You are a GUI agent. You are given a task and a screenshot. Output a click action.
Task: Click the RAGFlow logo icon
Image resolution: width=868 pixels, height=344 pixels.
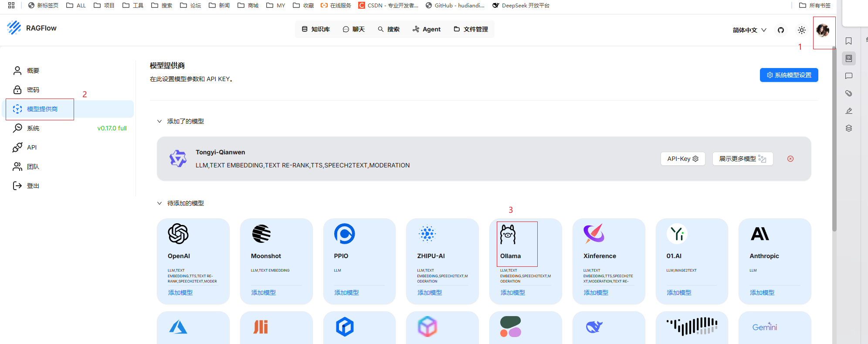click(14, 28)
